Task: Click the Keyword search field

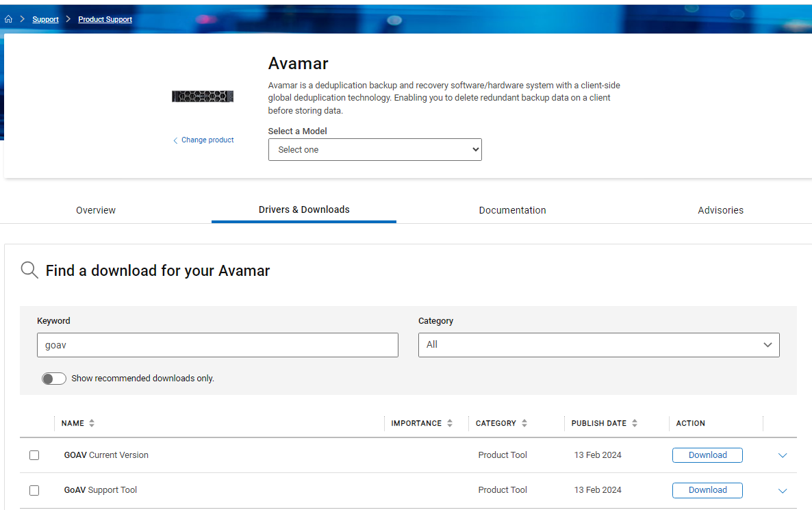Action: (217, 345)
